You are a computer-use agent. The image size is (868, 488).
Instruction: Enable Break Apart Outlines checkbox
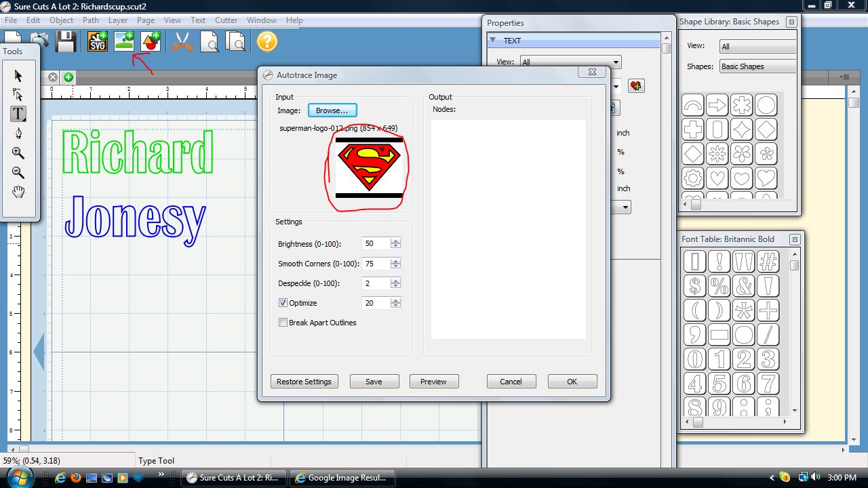(x=283, y=323)
